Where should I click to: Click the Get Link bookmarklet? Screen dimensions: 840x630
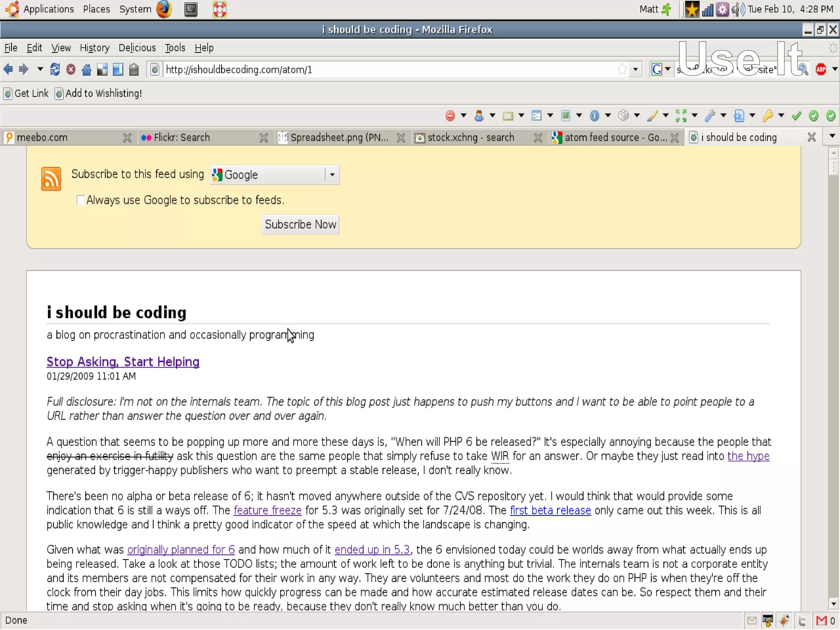pos(26,94)
